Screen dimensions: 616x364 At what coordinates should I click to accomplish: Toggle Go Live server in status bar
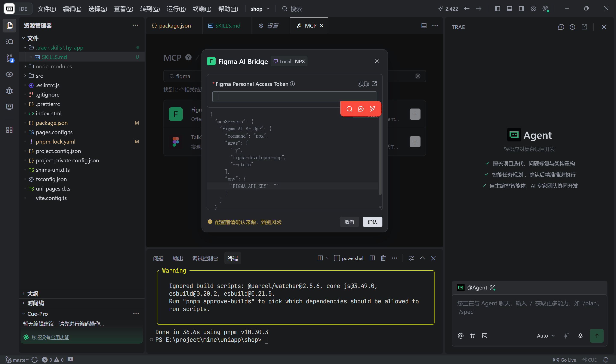pyautogui.click(x=564, y=360)
